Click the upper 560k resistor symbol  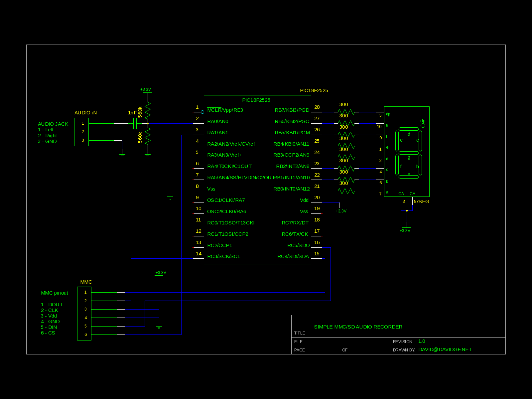148,110
